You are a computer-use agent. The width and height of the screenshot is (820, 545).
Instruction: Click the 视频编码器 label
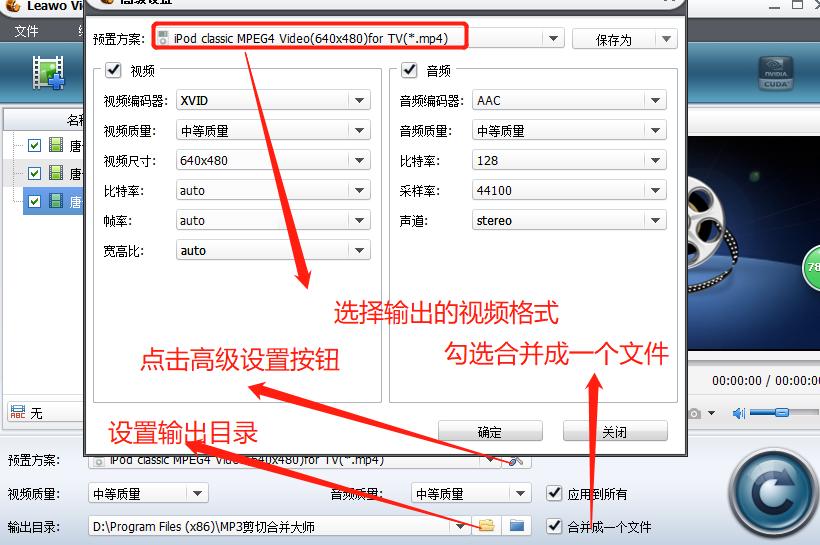tap(135, 101)
